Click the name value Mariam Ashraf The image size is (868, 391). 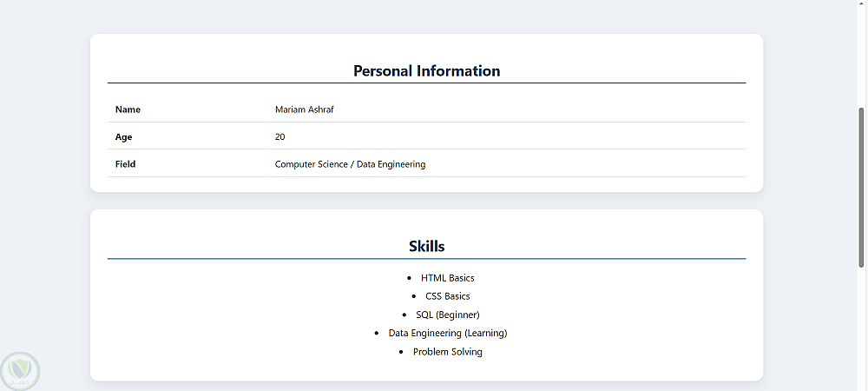(303, 109)
